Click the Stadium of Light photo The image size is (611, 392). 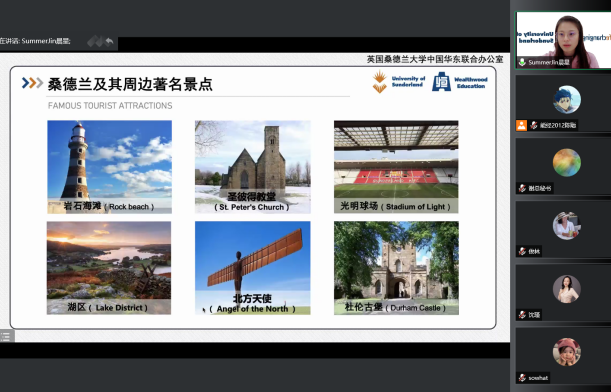pyautogui.click(x=396, y=167)
